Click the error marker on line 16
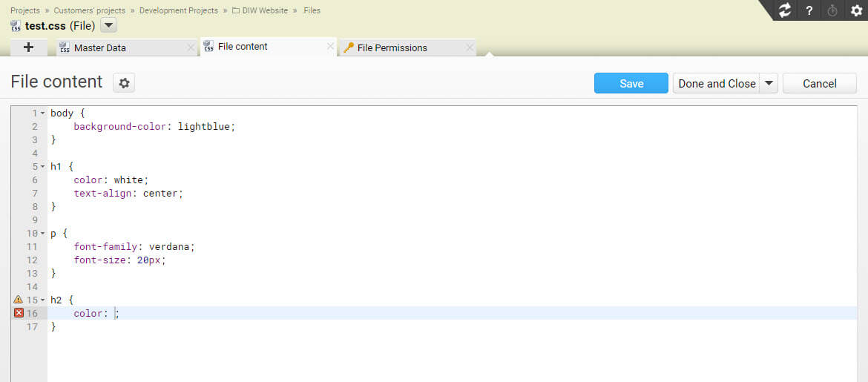Image resolution: width=868 pixels, height=382 pixels. [19, 313]
